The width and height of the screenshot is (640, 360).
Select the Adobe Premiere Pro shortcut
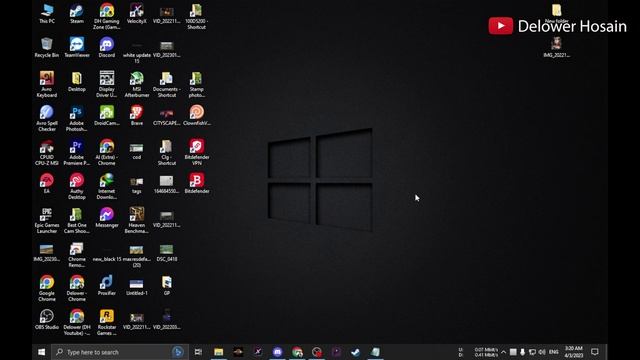tap(77, 152)
